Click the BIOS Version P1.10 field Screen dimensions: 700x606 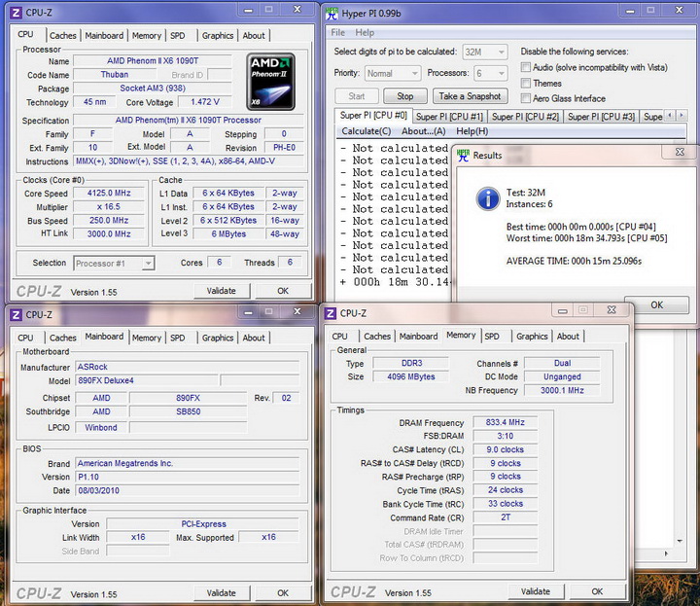click(187, 477)
